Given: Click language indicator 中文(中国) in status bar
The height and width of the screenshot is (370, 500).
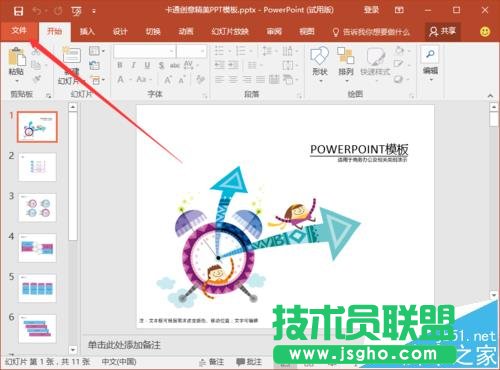Looking at the screenshot, I should [119, 362].
